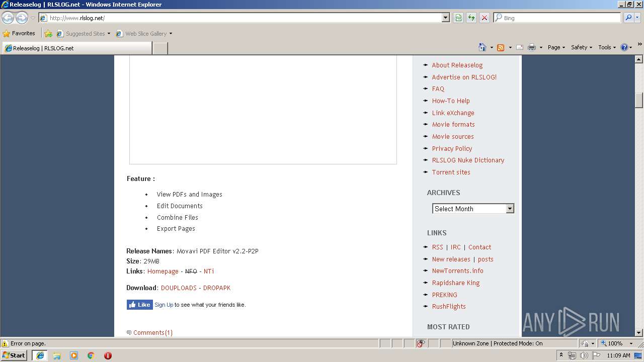Image resolution: width=644 pixels, height=362 pixels.
Task: Open the NewTorrents.info link
Action: click(457, 271)
